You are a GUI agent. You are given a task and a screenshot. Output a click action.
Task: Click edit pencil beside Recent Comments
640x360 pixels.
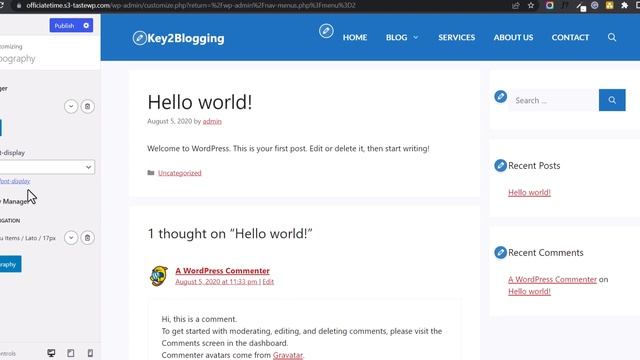pos(500,252)
